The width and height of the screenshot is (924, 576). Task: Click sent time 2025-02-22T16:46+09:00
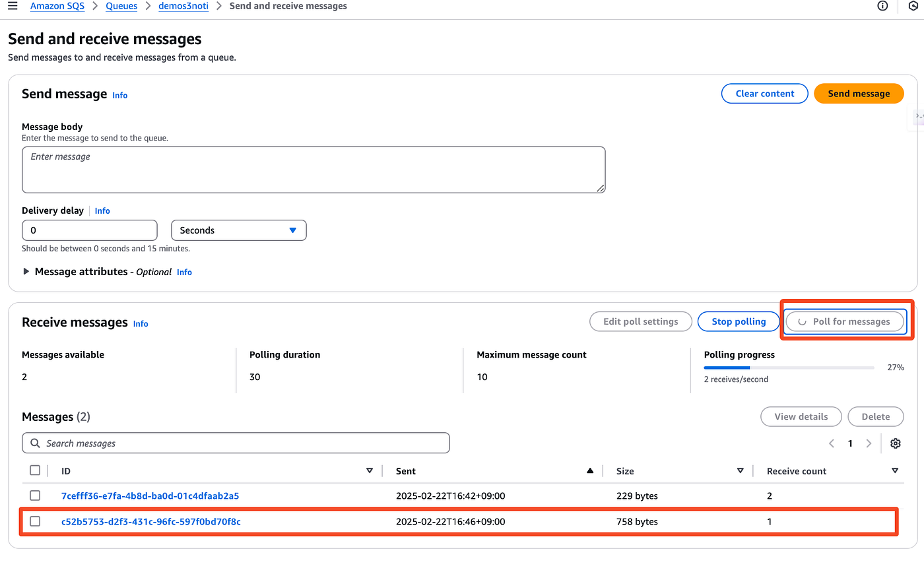point(451,522)
